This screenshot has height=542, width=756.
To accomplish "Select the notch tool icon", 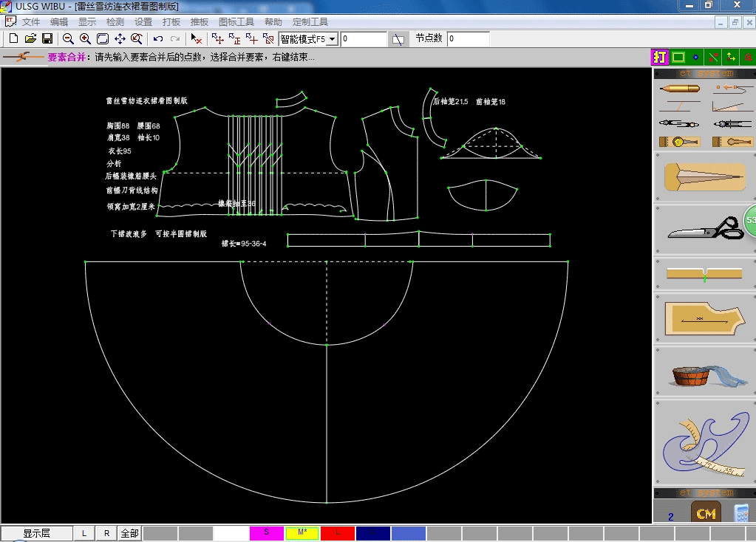I will tap(704, 273).
